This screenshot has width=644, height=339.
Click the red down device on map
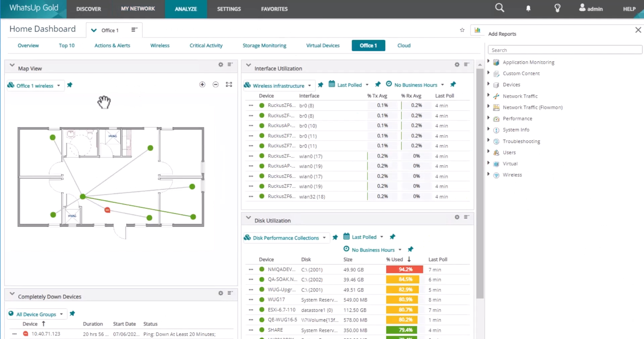click(x=107, y=210)
